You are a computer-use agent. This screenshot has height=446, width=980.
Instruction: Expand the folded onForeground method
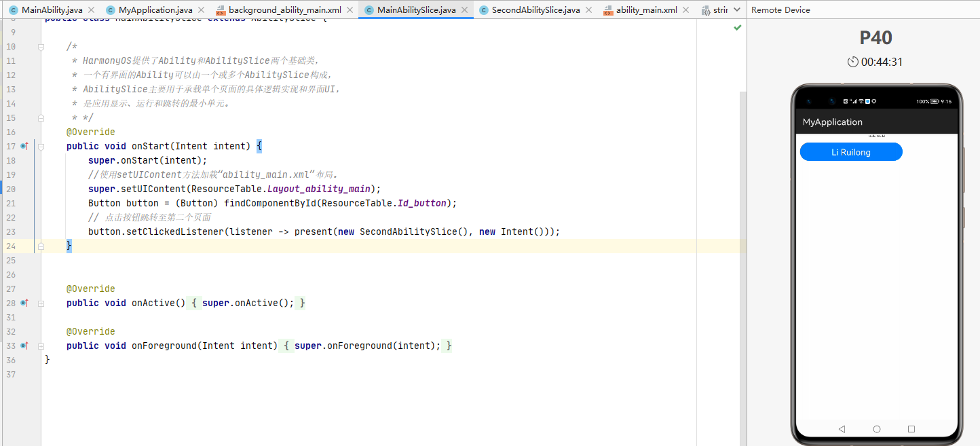click(x=41, y=346)
